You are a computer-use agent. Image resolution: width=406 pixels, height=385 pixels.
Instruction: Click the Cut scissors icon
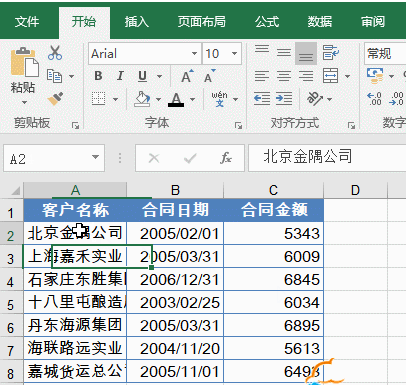[x=55, y=53]
